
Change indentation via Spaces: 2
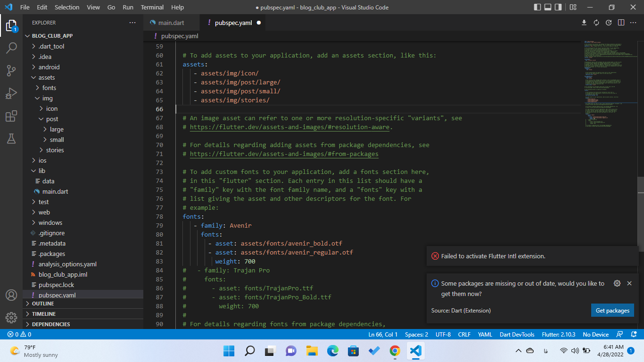click(x=417, y=334)
